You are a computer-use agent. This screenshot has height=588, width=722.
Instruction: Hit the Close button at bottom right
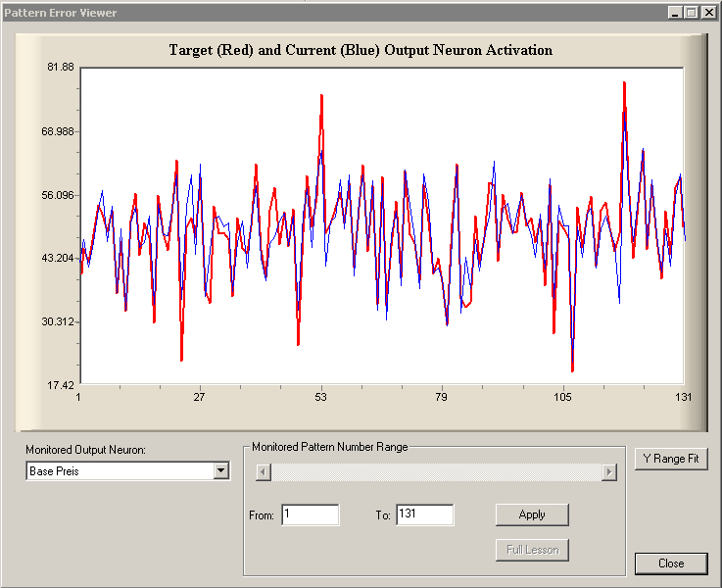(671, 563)
